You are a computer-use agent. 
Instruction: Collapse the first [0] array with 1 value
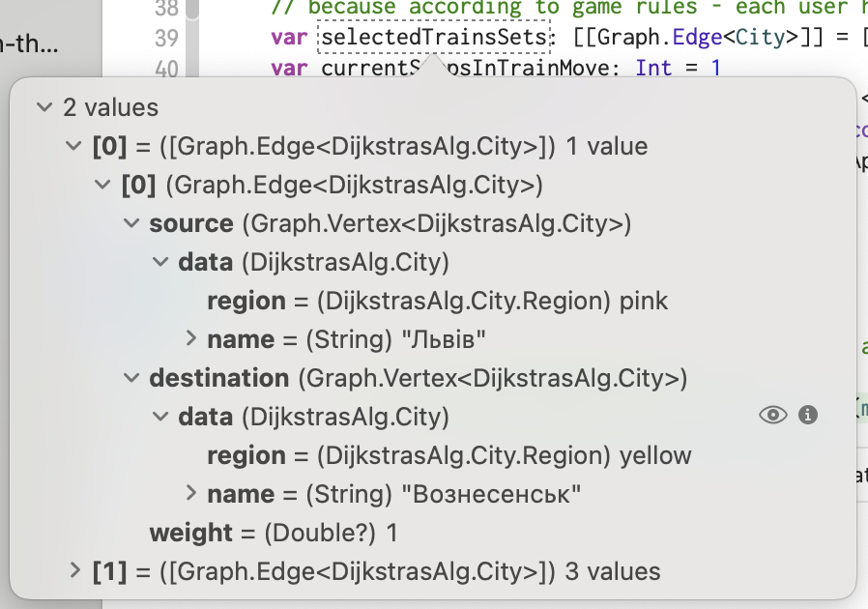point(73,146)
